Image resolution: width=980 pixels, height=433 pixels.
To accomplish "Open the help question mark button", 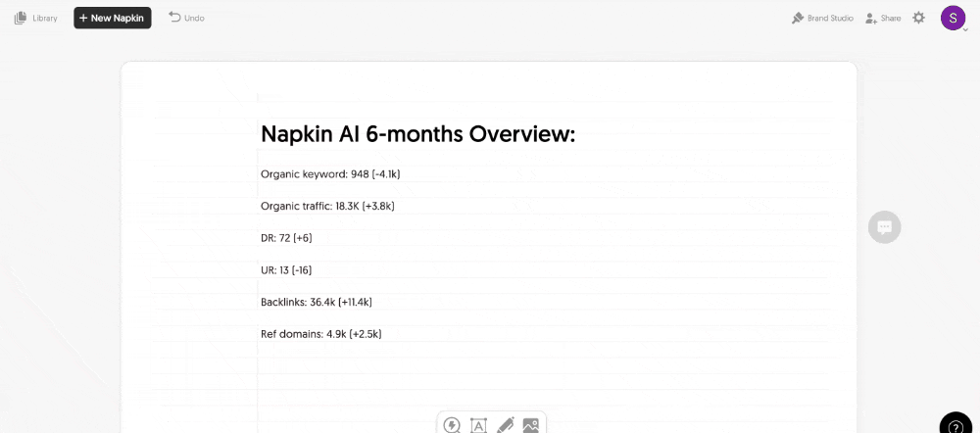I will point(955,425).
